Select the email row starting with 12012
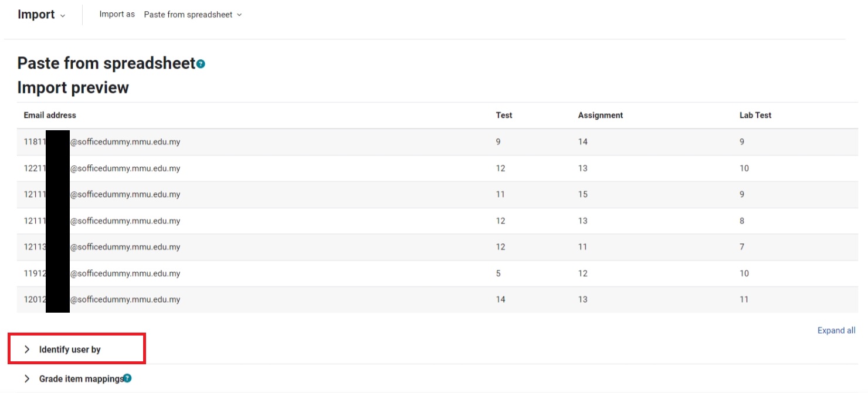 125,299
